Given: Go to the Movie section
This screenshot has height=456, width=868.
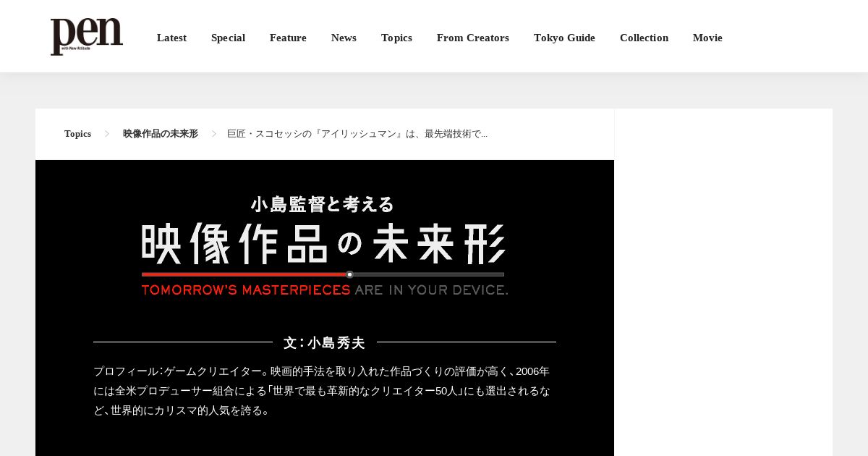Looking at the screenshot, I should (707, 38).
